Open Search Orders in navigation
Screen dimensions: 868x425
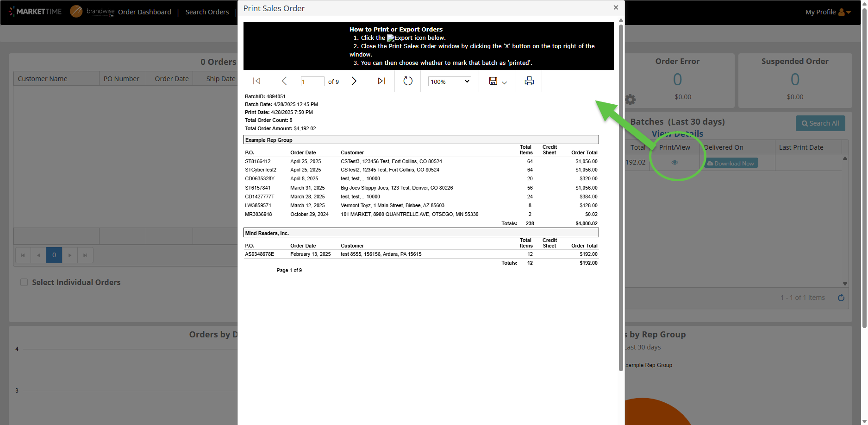207,12
